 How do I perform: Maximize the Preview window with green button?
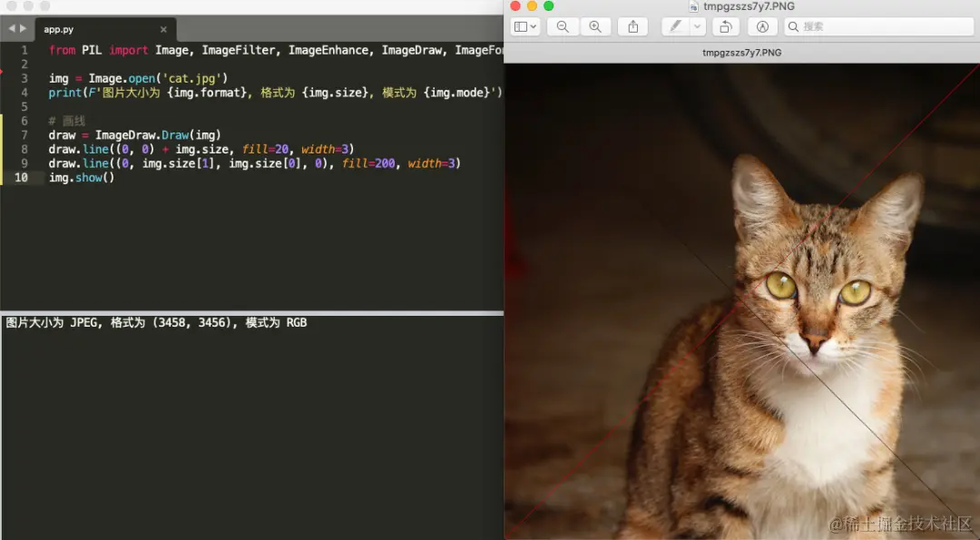(x=549, y=6)
